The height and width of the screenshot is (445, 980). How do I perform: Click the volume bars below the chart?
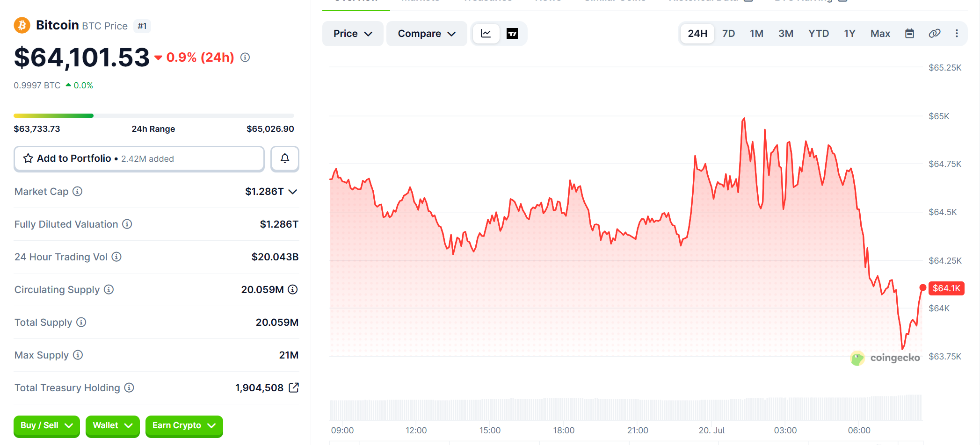(x=625, y=408)
